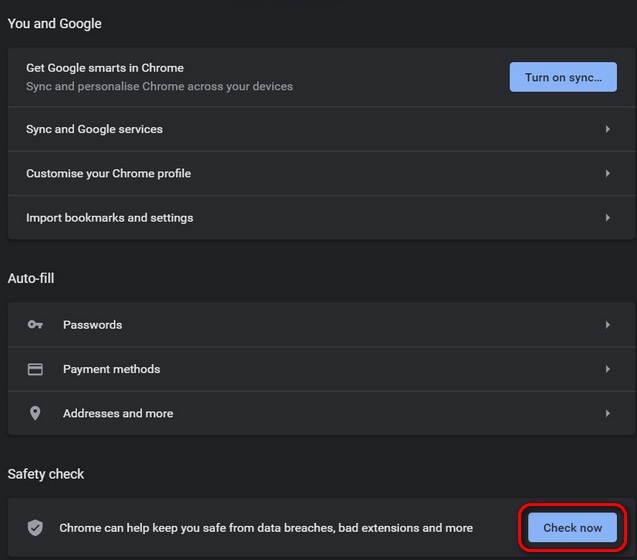Image resolution: width=637 pixels, height=560 pixels.
Task: Click the You and Google heading
Action: coord(54,24)
